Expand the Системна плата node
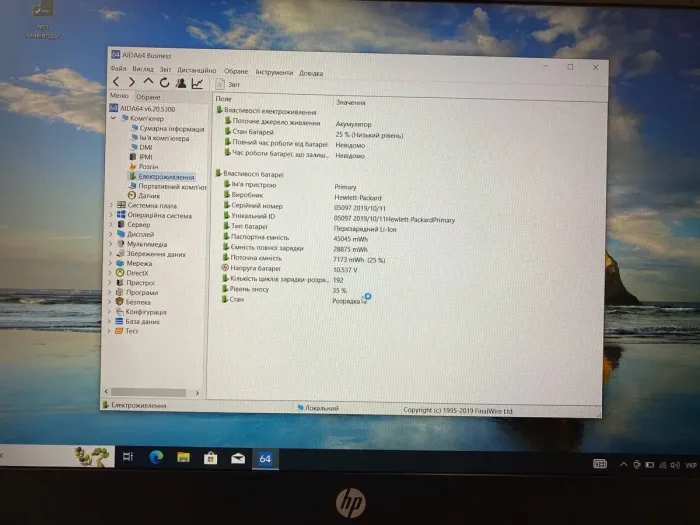Image resolution: width=700 pixels, height=525 pixels. 111,205
